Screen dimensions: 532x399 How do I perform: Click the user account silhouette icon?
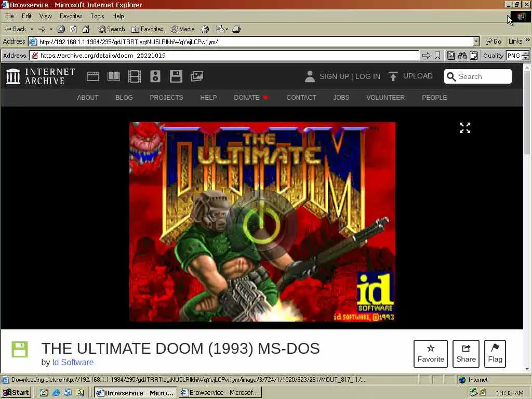point(310,76)
